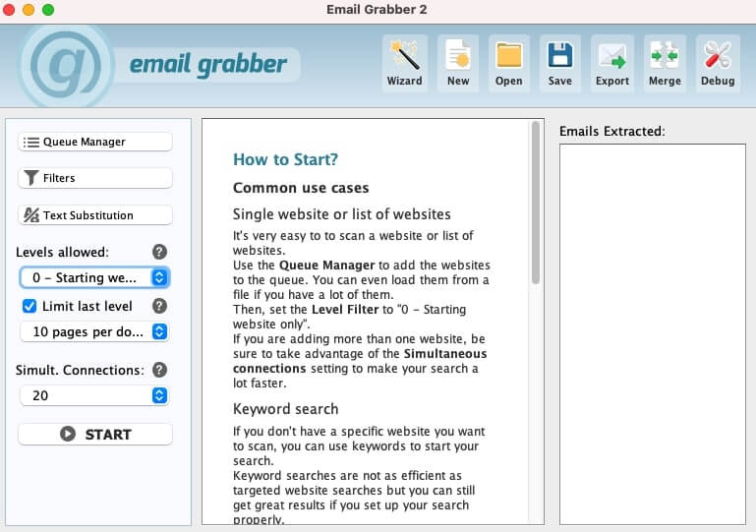Expand the Levels allowed dropdown
Image resolution: width=756 pixels, height=532 pixels.
[94, 277]
